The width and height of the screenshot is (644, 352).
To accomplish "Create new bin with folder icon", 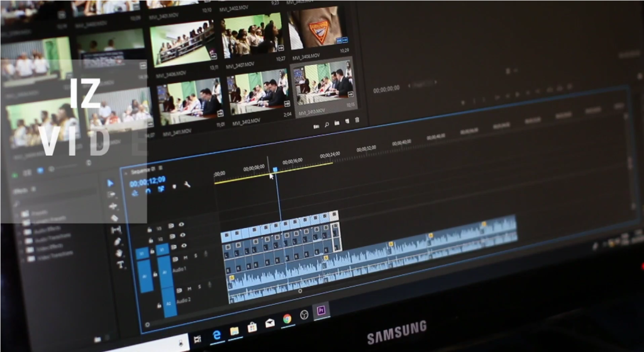I will 337,123.
